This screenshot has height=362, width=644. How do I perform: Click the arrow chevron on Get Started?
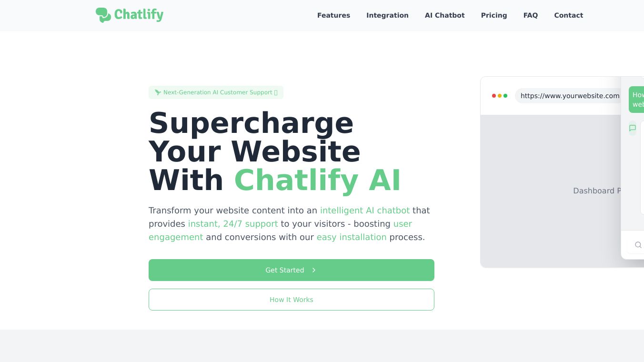click(x=314, y=270)
